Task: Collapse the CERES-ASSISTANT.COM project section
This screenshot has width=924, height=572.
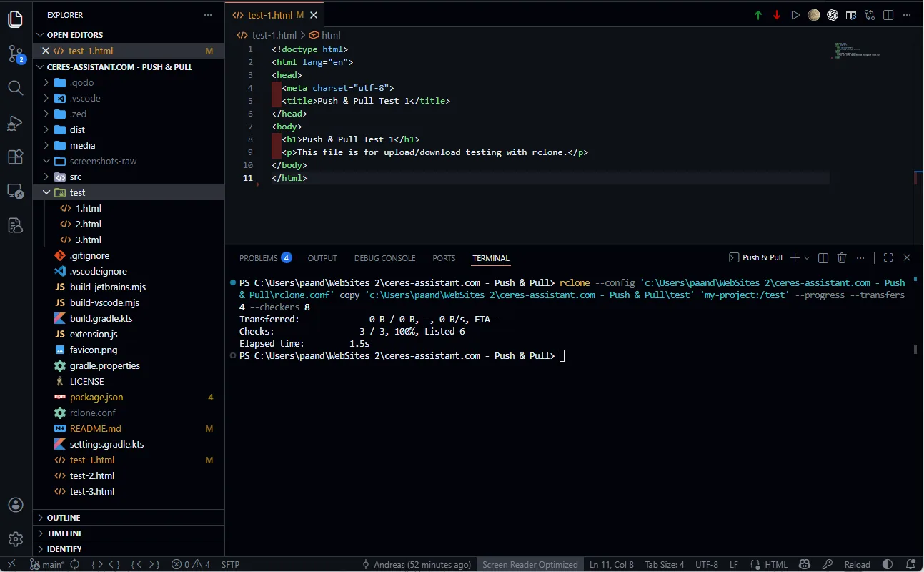Action: [x=41, y=66]
